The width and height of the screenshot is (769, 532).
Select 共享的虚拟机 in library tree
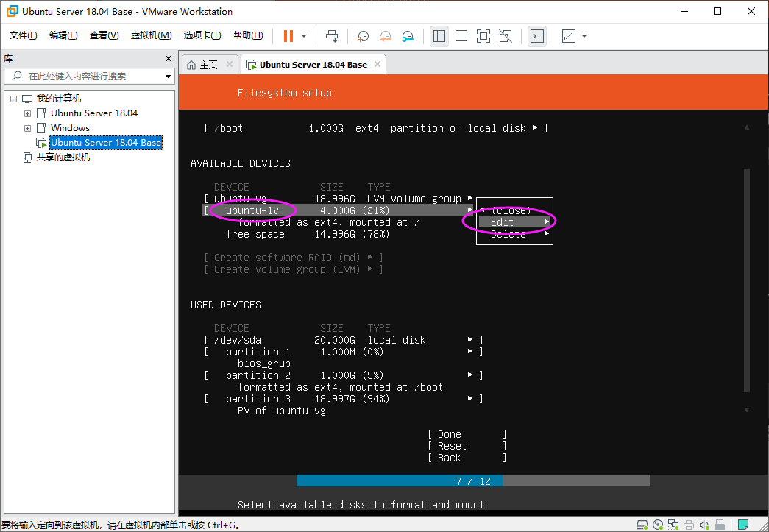pyautogui.click(x=63, y=157)
